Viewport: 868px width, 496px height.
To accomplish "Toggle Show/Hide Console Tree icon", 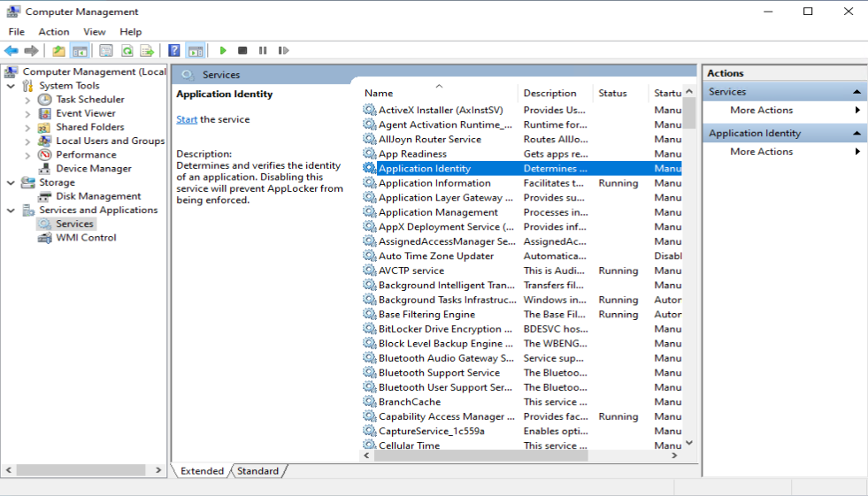I will pyautogui.click(x=80, y=51).
